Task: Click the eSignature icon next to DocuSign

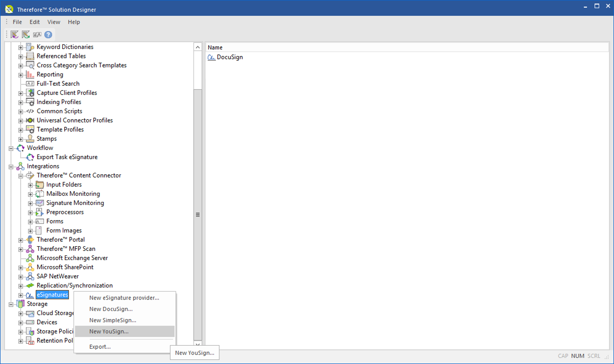Action: coord(211,57)
